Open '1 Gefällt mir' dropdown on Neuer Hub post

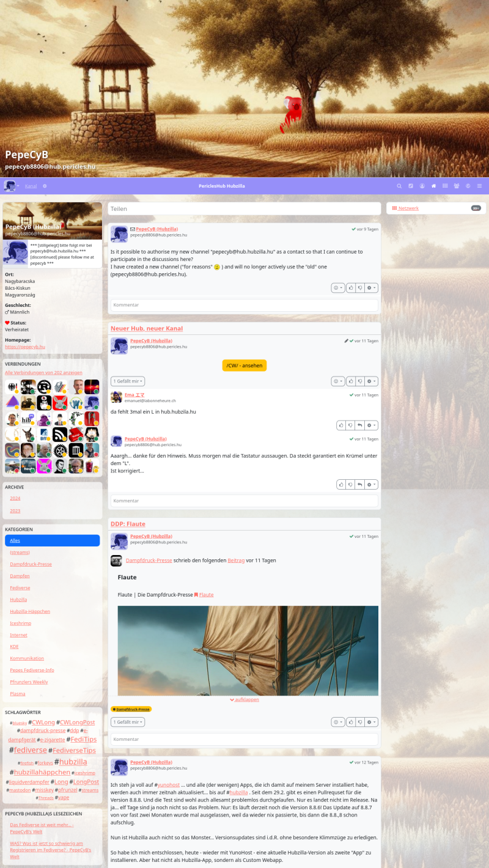128,381
